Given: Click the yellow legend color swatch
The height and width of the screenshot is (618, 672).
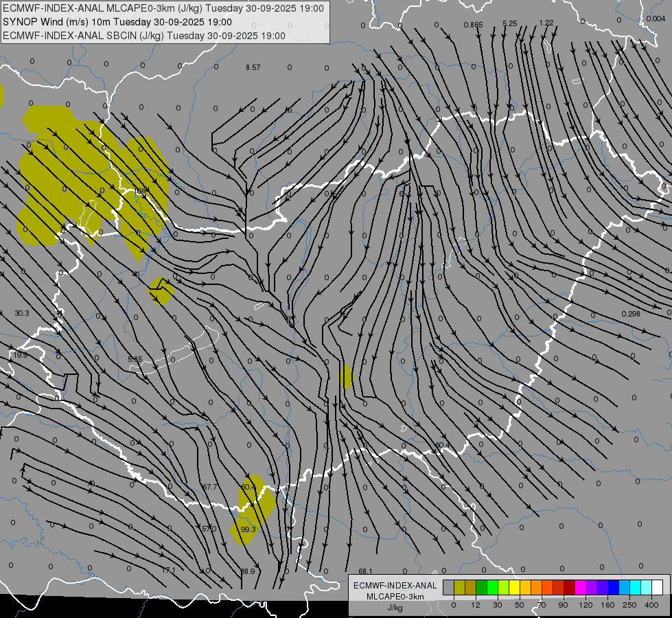Looking at the screenshot, I should tap(514, 587).
